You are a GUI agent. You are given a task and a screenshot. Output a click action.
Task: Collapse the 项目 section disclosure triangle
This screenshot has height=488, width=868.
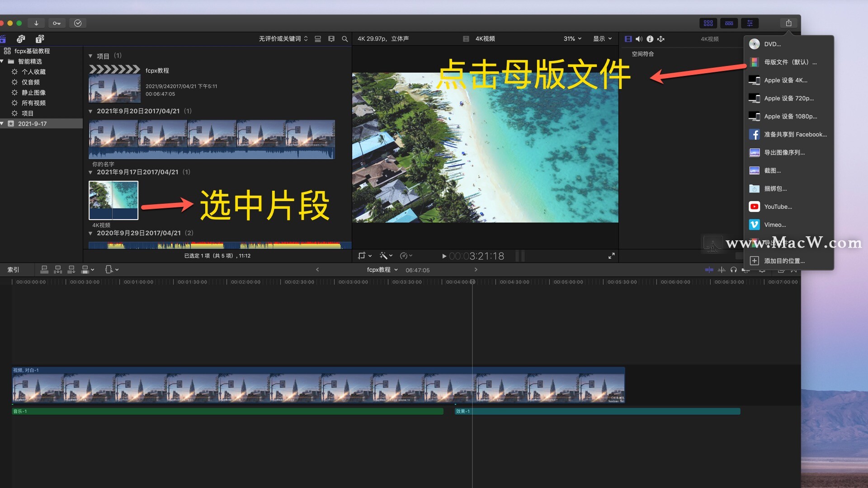pos(90,56)
